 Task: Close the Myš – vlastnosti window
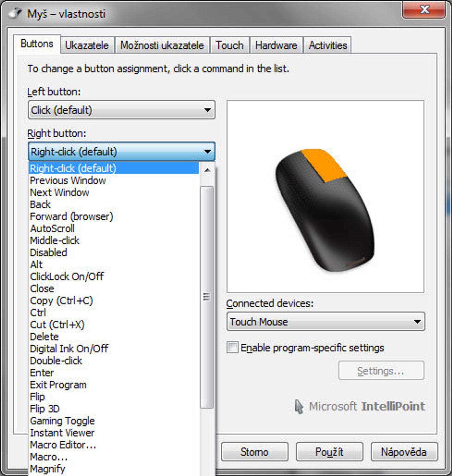tap(424, 10)
